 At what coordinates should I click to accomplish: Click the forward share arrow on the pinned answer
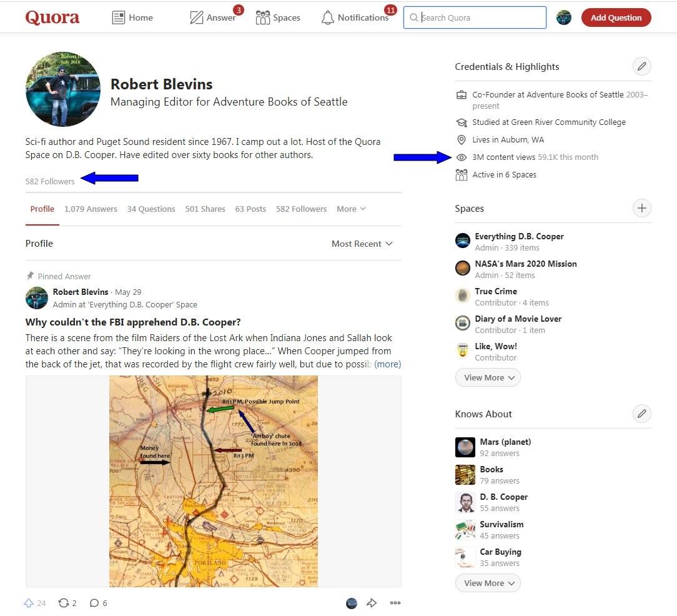click(372, 603)
